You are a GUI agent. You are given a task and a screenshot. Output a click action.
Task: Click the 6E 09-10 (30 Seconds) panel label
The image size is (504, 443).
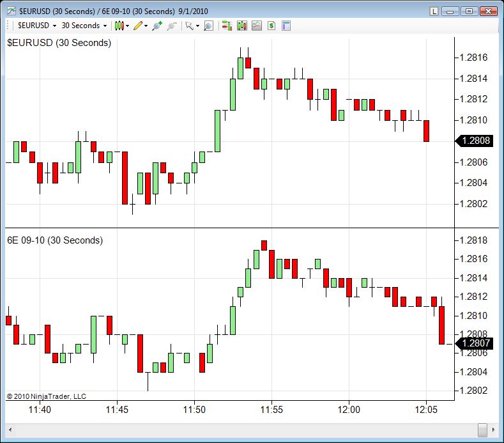(x=55, y=240)
